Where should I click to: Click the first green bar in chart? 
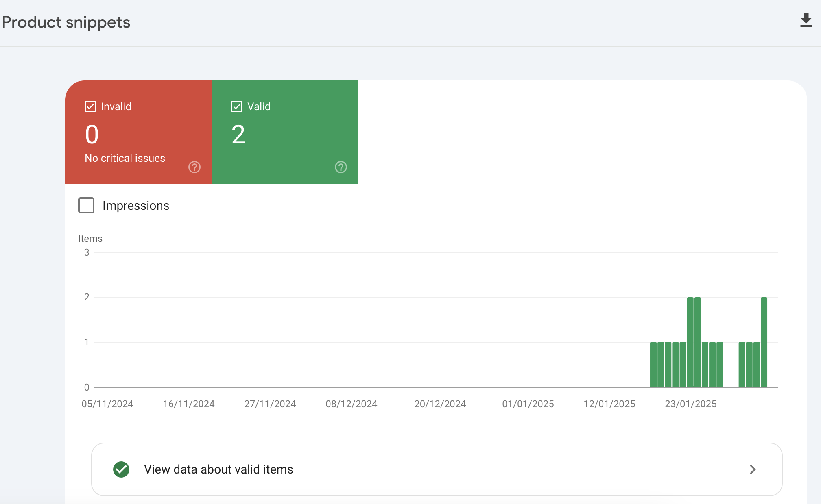tap(653, 365)
